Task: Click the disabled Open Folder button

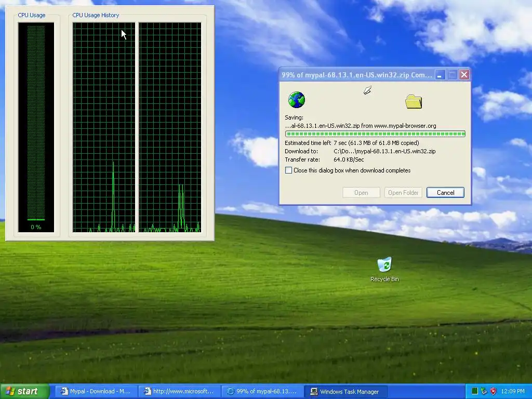Action: tap(403, 193)
